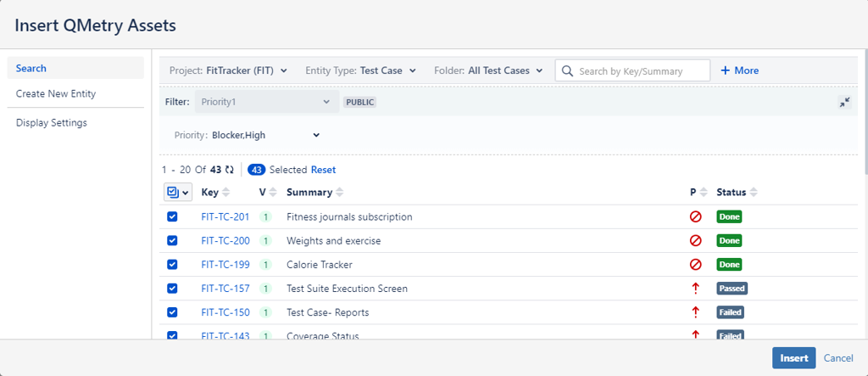Screen dimensions: 868x376
Task: Click the Done status badge for Weights and exercise
Action: coord(729,241)
